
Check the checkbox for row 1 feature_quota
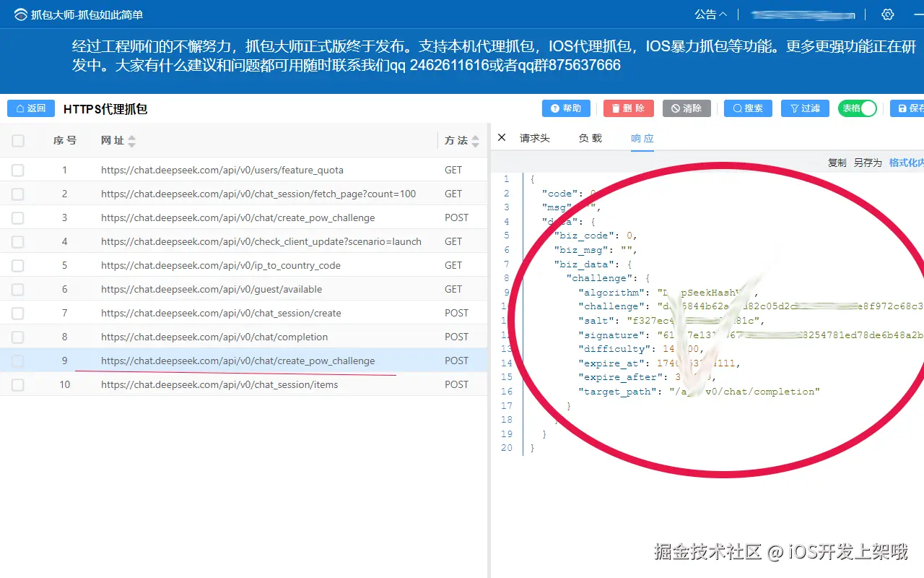pos(18,171)
